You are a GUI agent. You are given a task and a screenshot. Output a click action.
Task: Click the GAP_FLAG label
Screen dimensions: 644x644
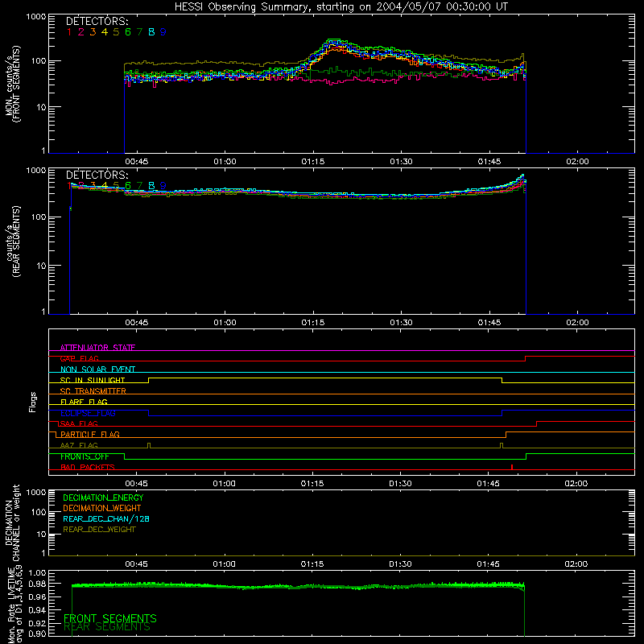(x=79, y=358)
